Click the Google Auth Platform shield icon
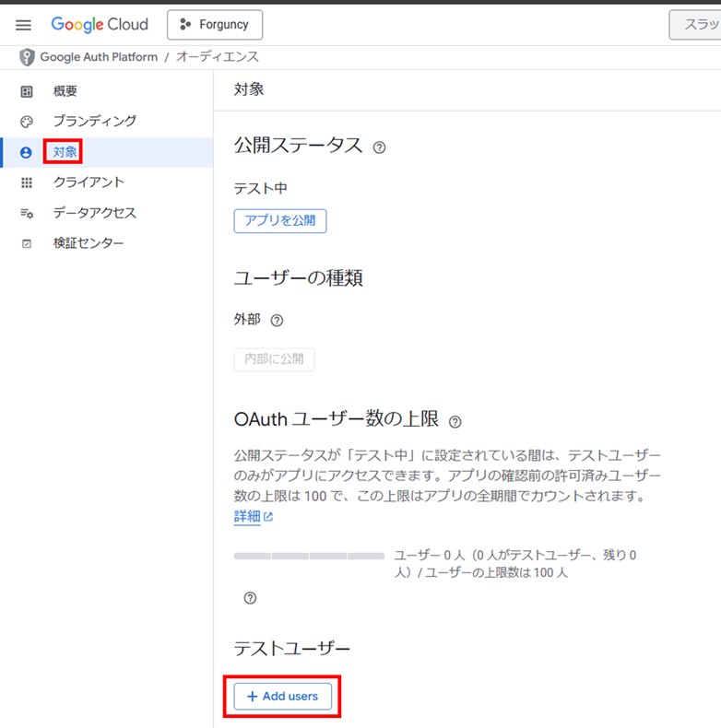The width and height of the screenshot is (721, 728). pyautogui.click(x=27, y=57)
